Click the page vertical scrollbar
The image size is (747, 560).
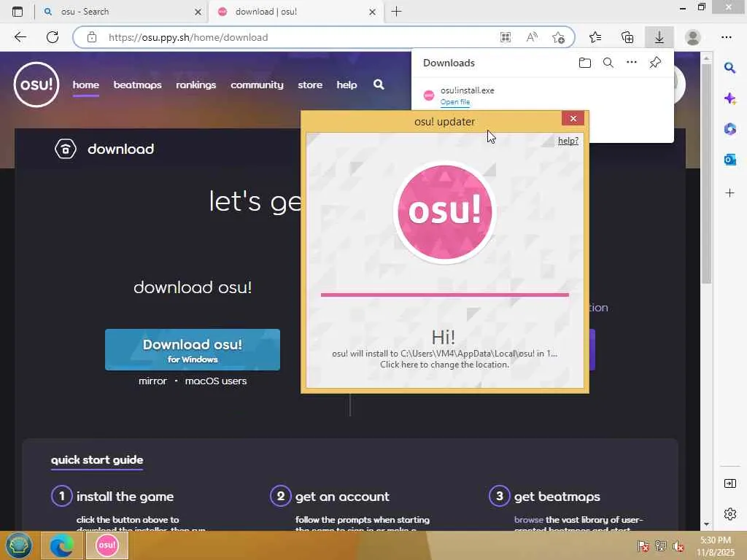[706, 174]
